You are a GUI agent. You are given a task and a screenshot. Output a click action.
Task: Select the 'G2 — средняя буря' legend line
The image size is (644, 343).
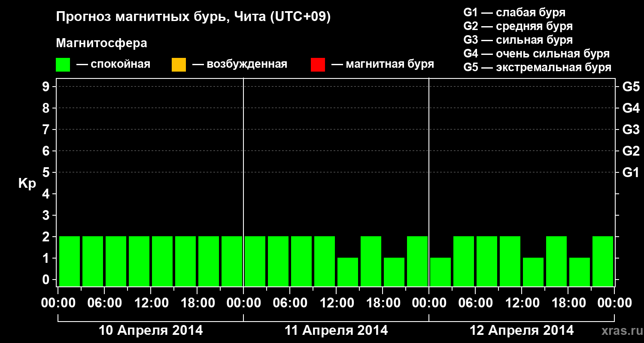tap(518, 26)
